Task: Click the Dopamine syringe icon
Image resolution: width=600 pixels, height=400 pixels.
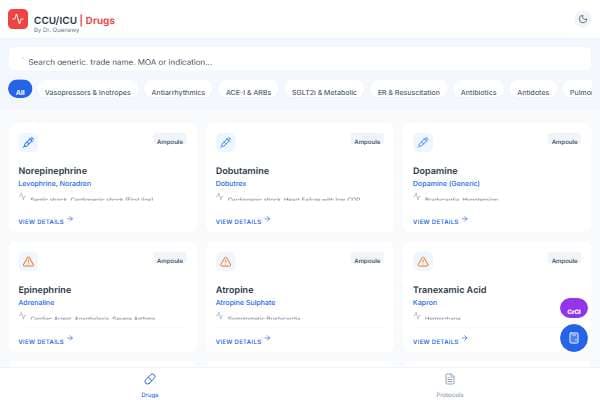Action: tap(423, 142)
